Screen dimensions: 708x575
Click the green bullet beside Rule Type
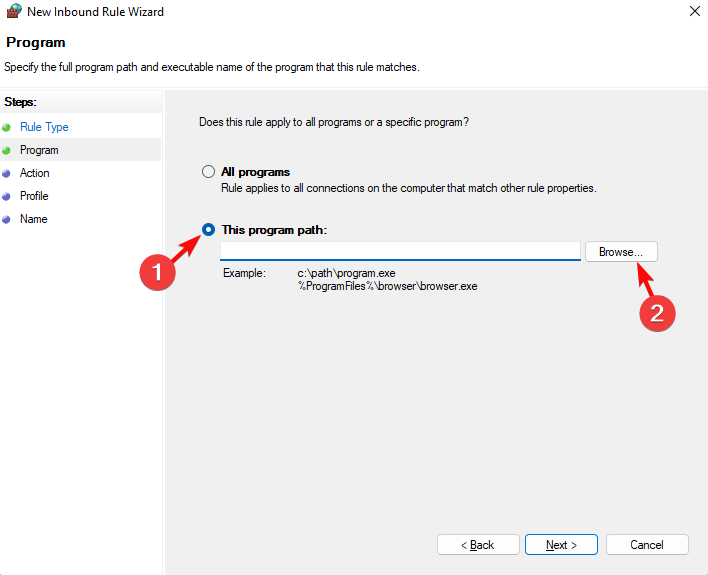[7, 127]
